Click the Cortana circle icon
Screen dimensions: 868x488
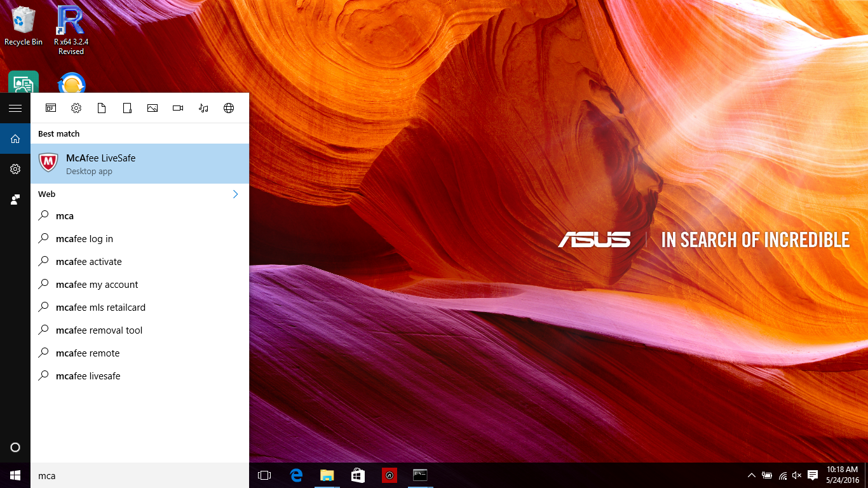15,447
